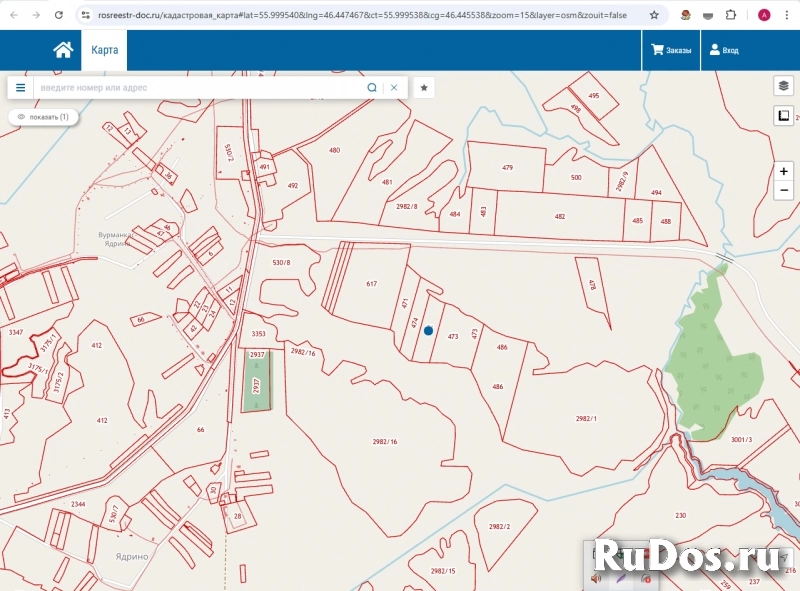Open the map layers panel

pos(783,86)
